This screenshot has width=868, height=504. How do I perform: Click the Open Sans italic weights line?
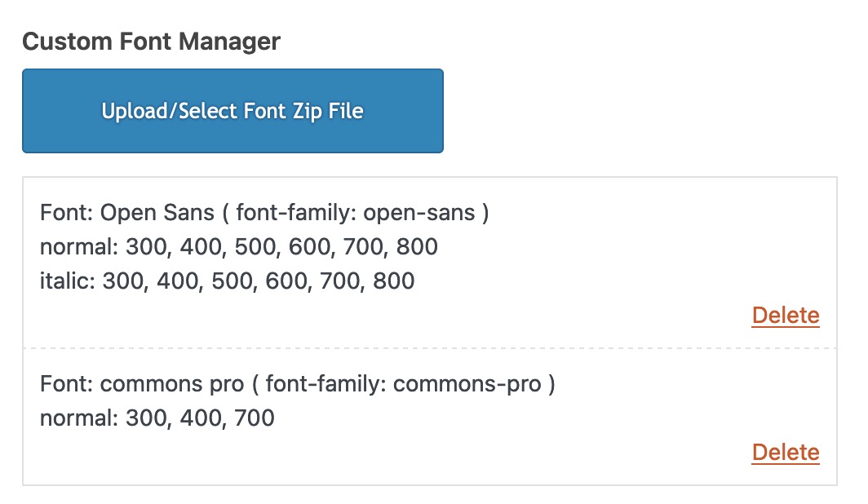(227, 281)
